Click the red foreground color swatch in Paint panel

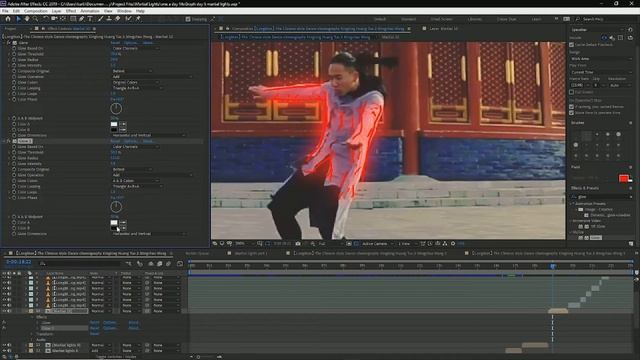pos(623,178)
